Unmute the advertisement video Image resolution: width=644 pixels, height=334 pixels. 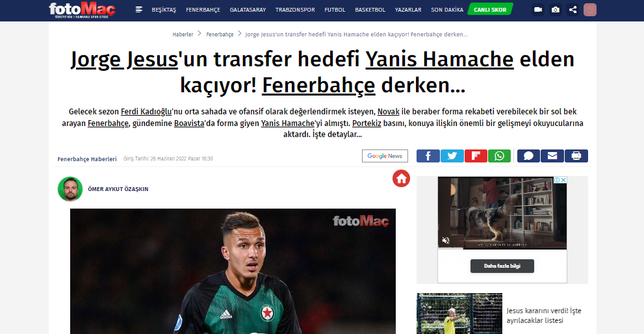446,240
